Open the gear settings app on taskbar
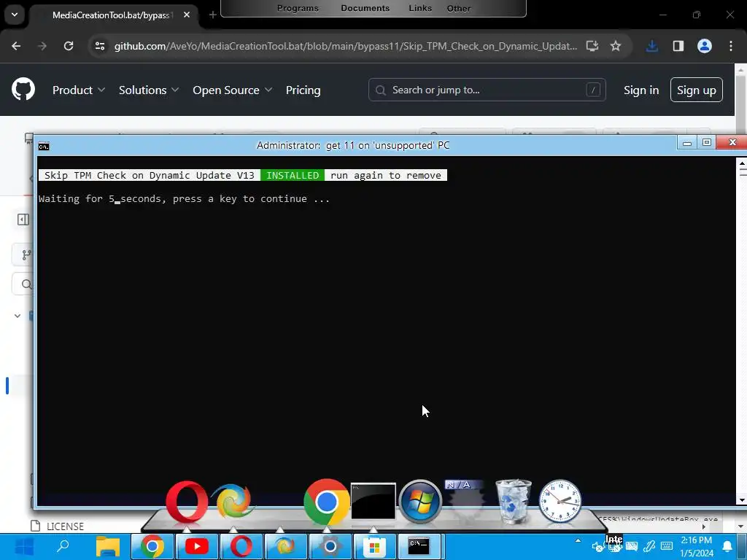Viewport: 747px width, 560px height. (x=330, y=547)
